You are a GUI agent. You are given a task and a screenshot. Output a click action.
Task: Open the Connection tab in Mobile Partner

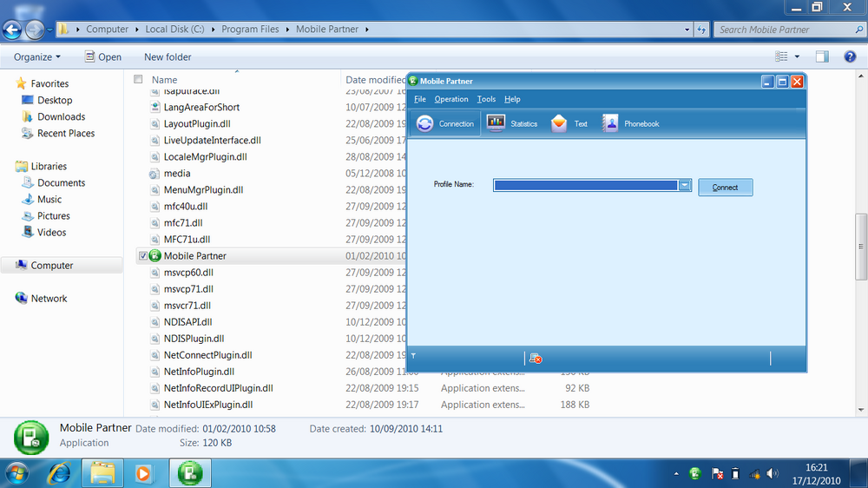(445, 123)
